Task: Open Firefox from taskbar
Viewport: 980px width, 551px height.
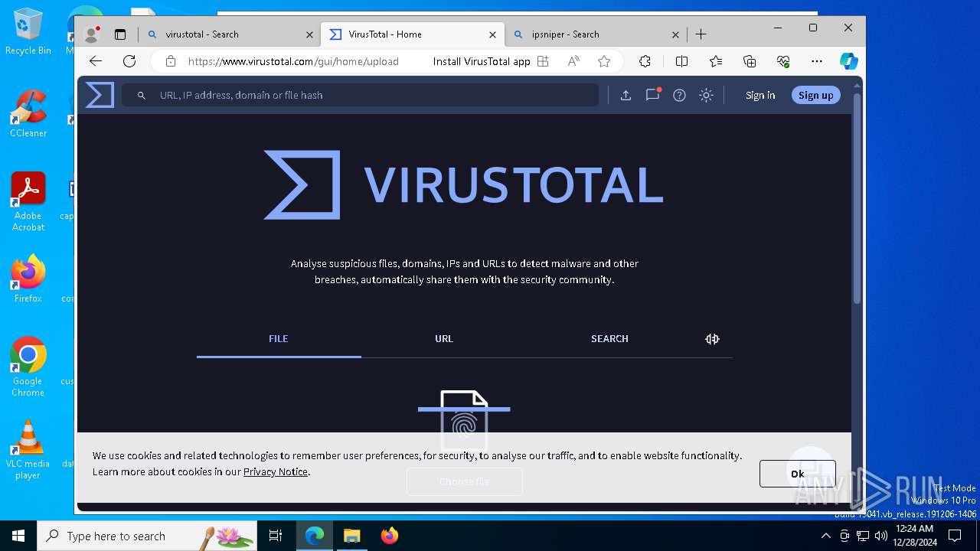Action: coord(390,536)
